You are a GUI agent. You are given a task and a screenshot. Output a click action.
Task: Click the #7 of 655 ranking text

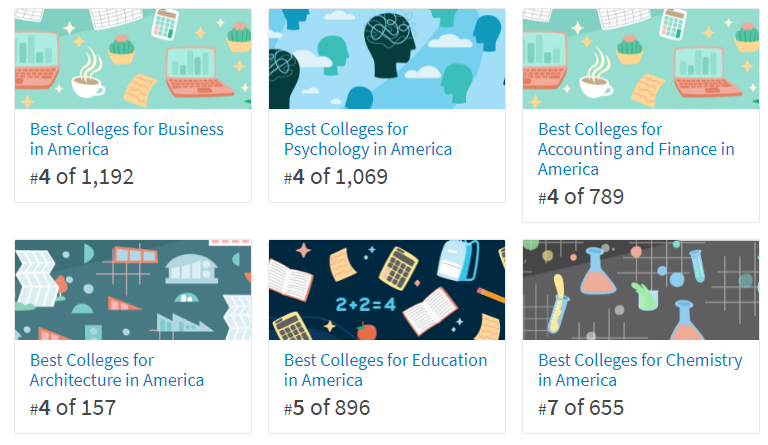tap(581, 408)
